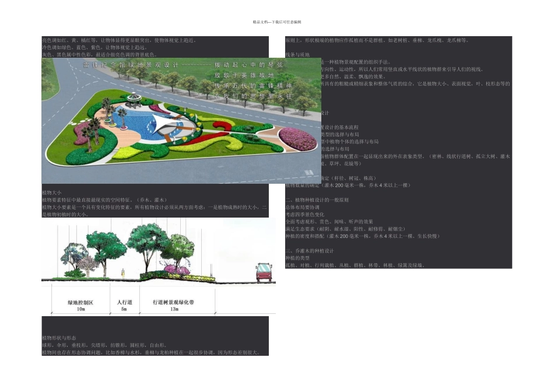Image resolution: width=554 pixels, height=392 pixels.
Task: Select the 植物大小 heading
Action: [x=52, y=192]
